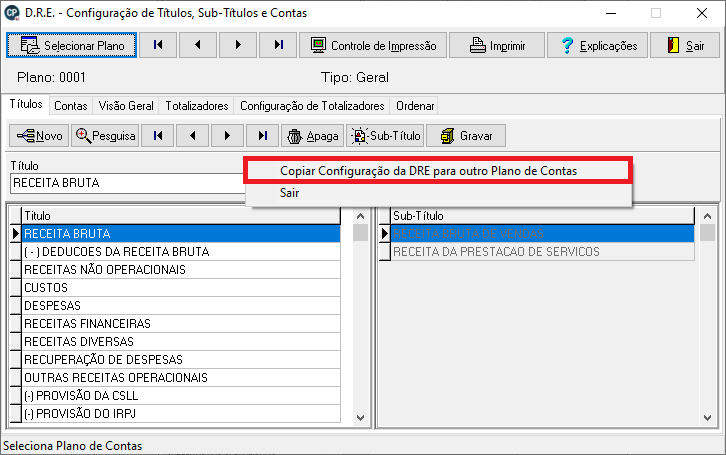Click the Sub-Título column header
The width and height of the screenshot is (726, 455).
click(543, 216)
